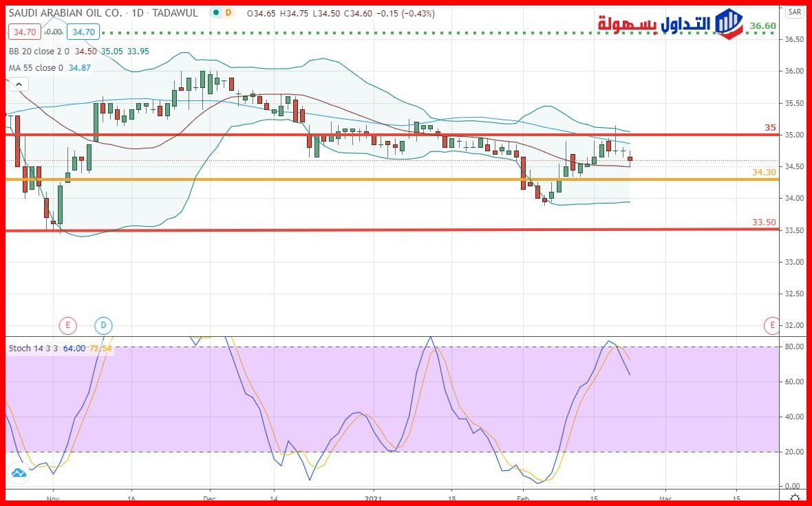Open the dividend D marker
The height and width of the screenshot is (506, 812).
(104, 325)
